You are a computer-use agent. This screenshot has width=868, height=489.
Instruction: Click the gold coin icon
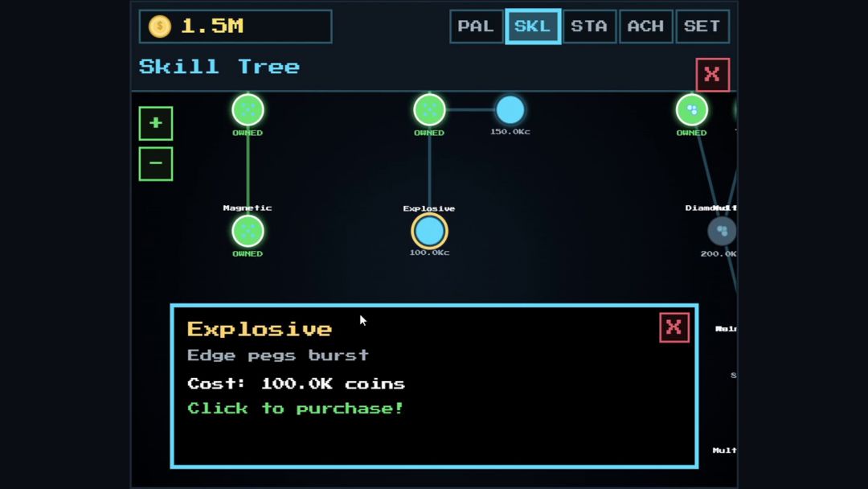(160, 26)
